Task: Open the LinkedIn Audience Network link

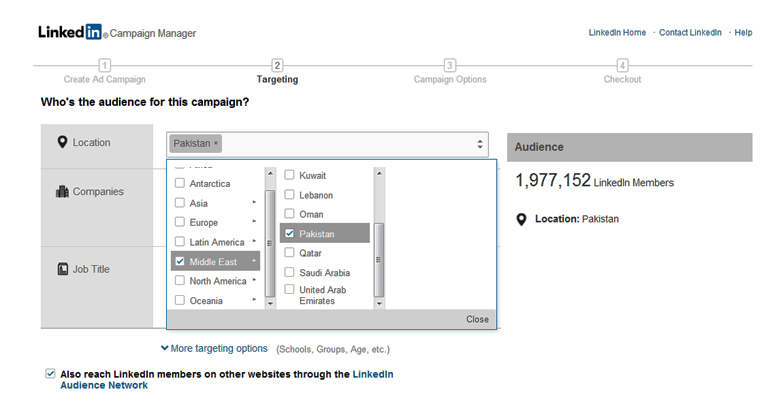Action: click(x=227, y=380)
